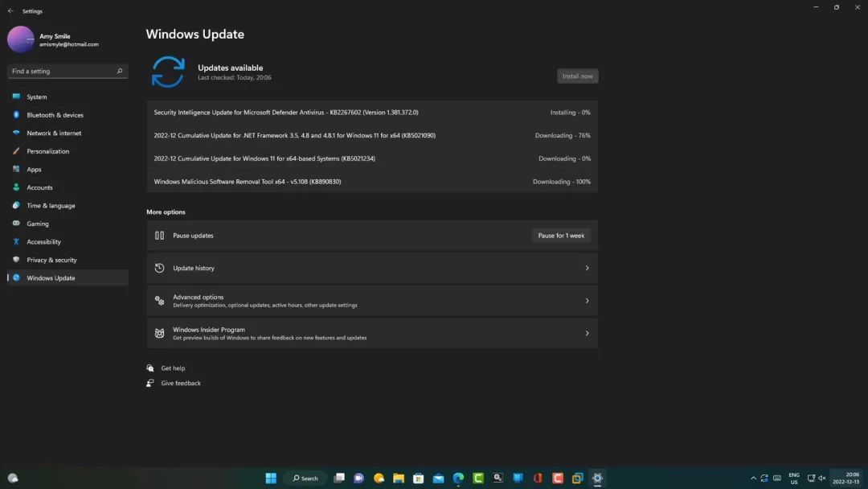Click the .NET update download progress indicator
This screenshot has height=489, width=868.
(x=561, y=135)
